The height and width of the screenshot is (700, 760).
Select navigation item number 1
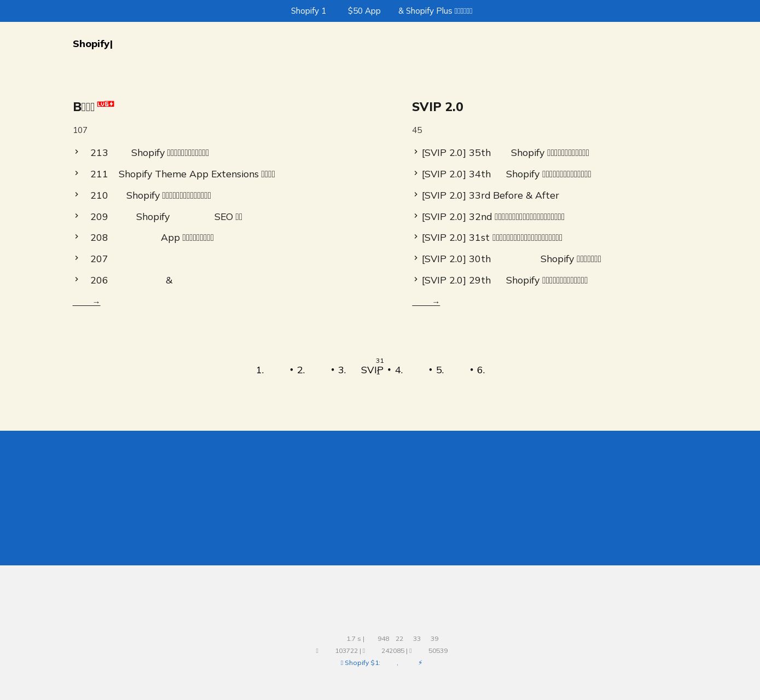coord(271,370)
